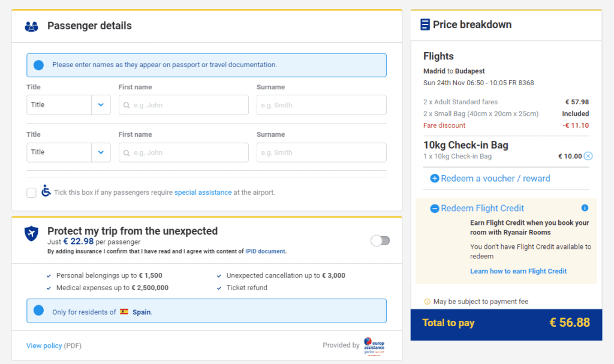
Task: Open the special assistance link
Action: pos(203,192)
